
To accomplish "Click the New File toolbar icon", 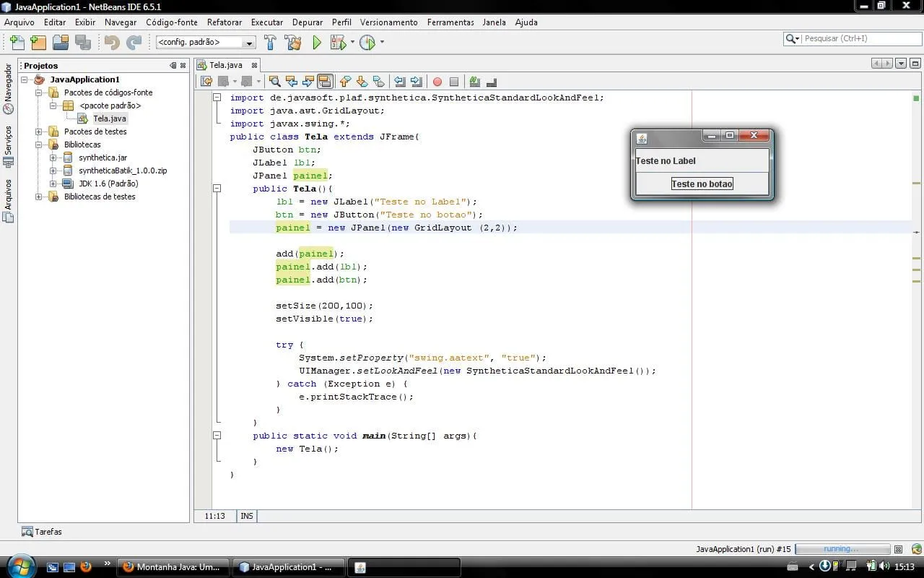I will point(16,43).
